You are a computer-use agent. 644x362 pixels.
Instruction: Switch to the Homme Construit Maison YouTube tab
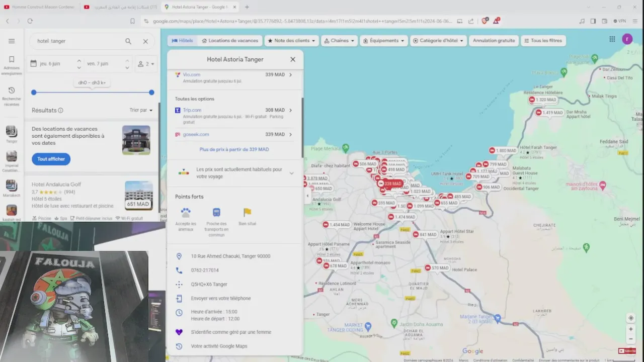click(39, 7)
